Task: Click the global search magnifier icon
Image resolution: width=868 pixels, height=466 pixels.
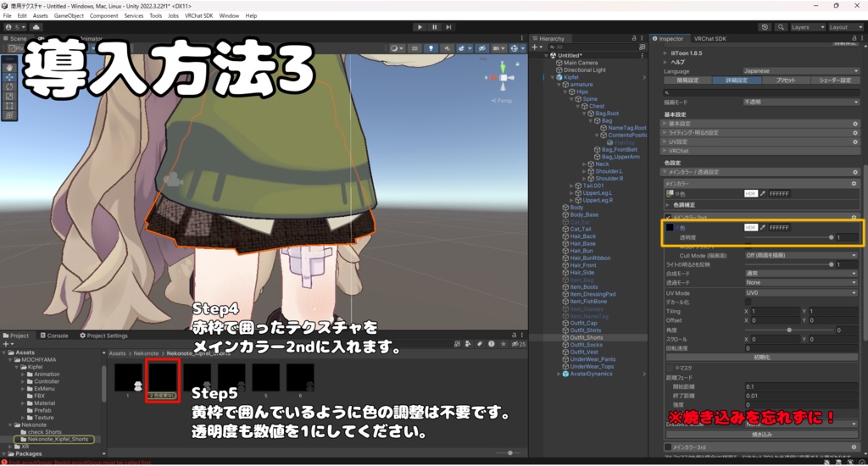Action: 781,27
